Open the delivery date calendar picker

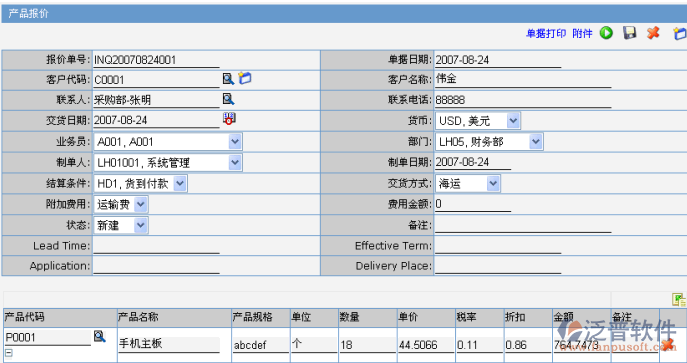(x=229, y=119)
